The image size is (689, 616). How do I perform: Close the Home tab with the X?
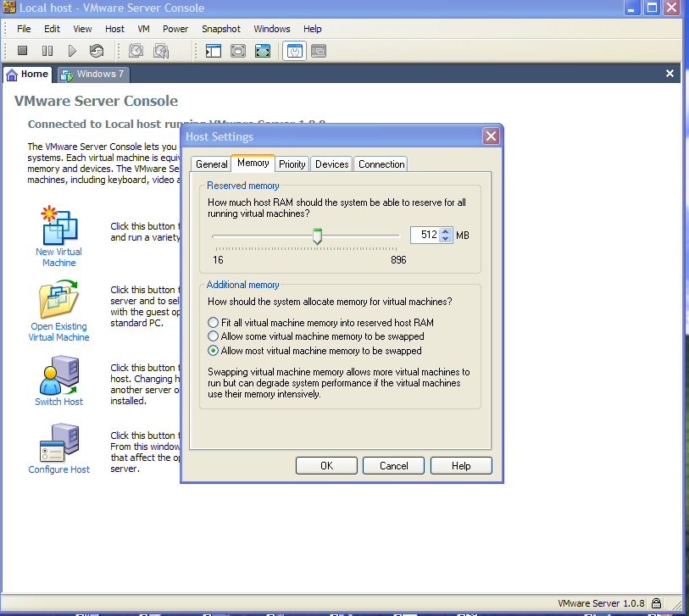click(670, 74)
